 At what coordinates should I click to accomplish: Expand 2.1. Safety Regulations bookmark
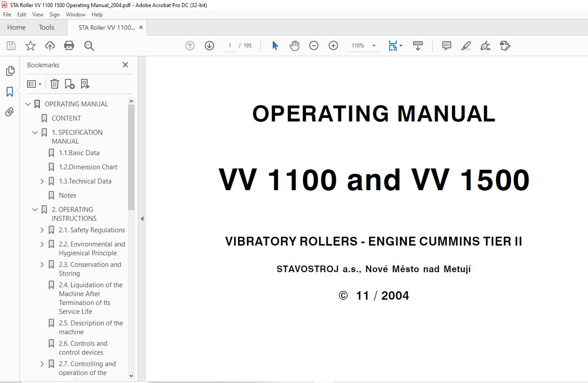[x=42, y=230]
